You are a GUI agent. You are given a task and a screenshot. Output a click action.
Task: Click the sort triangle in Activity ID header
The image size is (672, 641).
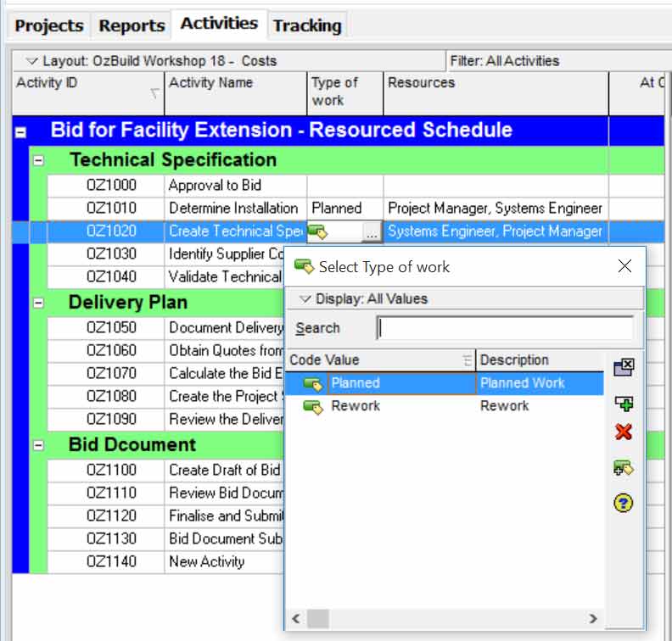(154, 94)
